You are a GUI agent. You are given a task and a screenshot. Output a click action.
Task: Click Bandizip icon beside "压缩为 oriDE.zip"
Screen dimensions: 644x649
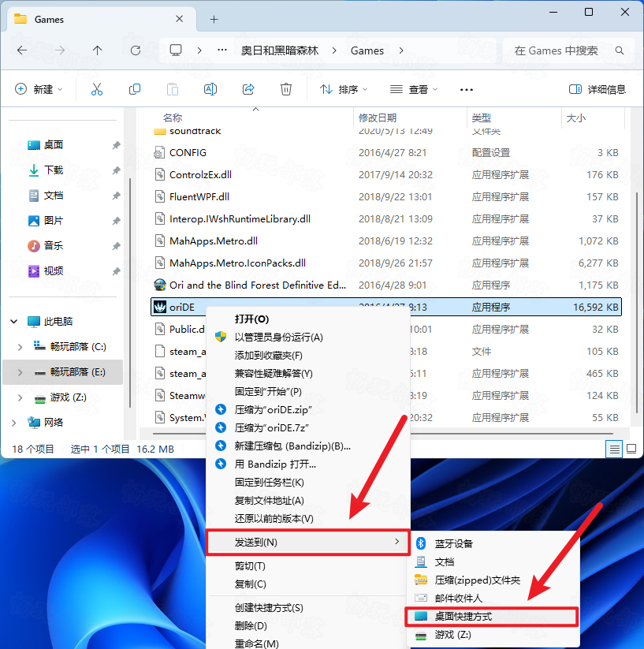pyautogui.click(x=221, y=410)
